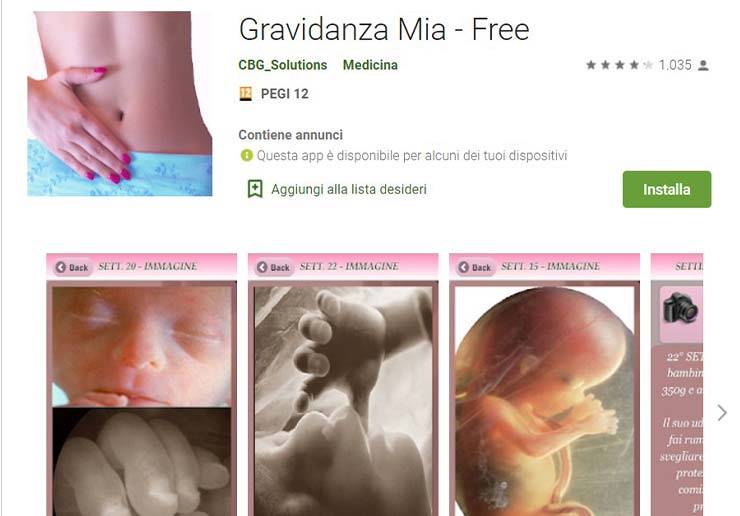Click the 1.035 ratings count
This screenshot has width=740, height=516.
point(675,65)
